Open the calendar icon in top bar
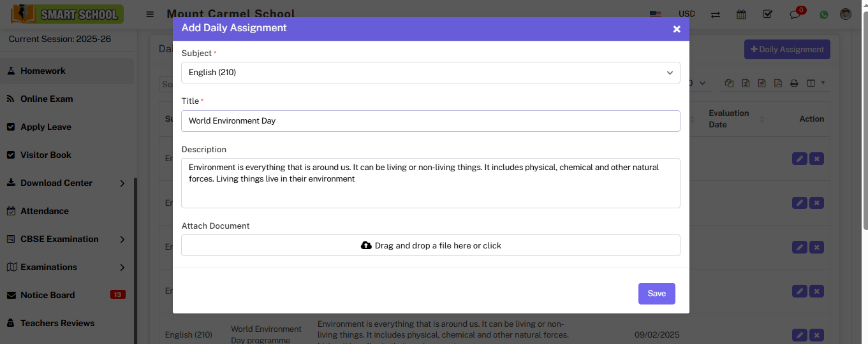 (741, 14)
